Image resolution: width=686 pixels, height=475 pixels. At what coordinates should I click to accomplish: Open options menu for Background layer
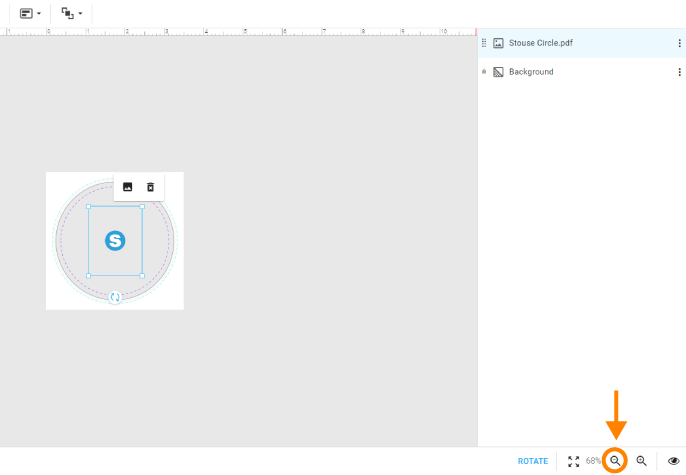679,72
